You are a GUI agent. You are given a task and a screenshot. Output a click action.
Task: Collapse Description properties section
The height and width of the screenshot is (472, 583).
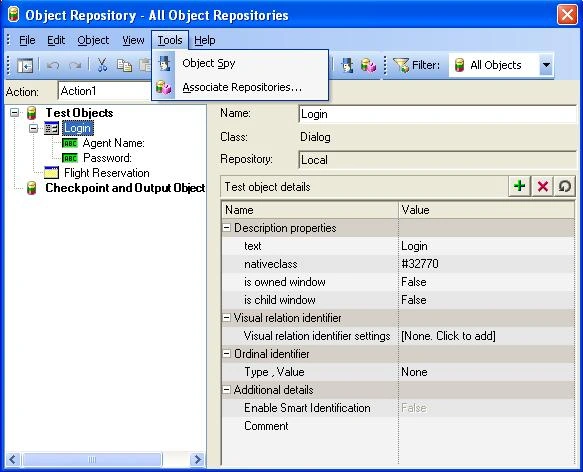(x=226, y=228)
